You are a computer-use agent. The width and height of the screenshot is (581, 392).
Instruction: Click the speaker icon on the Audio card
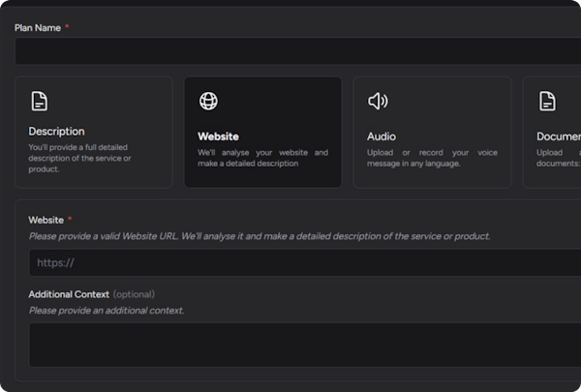coord(378,102)
